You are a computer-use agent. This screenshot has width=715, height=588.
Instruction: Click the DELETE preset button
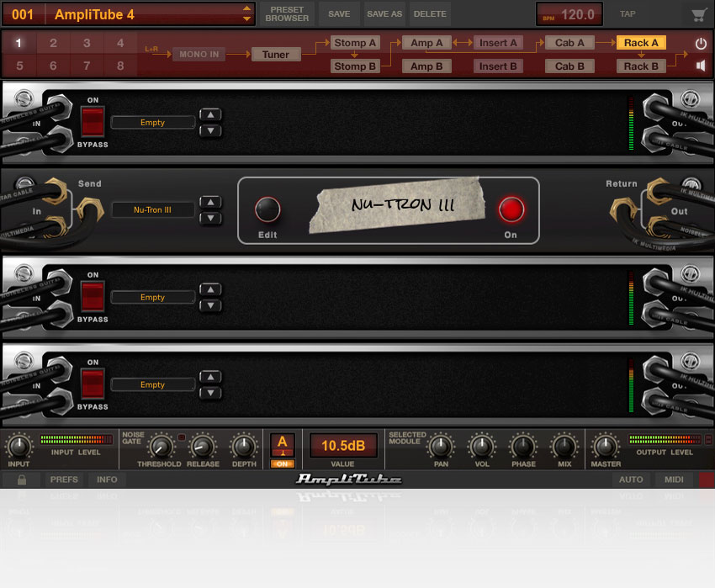click(430, 14)
